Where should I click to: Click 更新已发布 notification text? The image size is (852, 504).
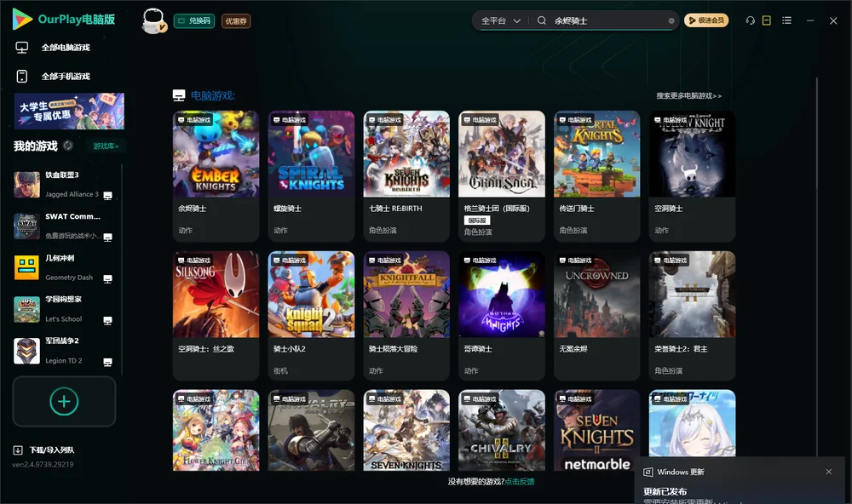(x=665, y=491)
